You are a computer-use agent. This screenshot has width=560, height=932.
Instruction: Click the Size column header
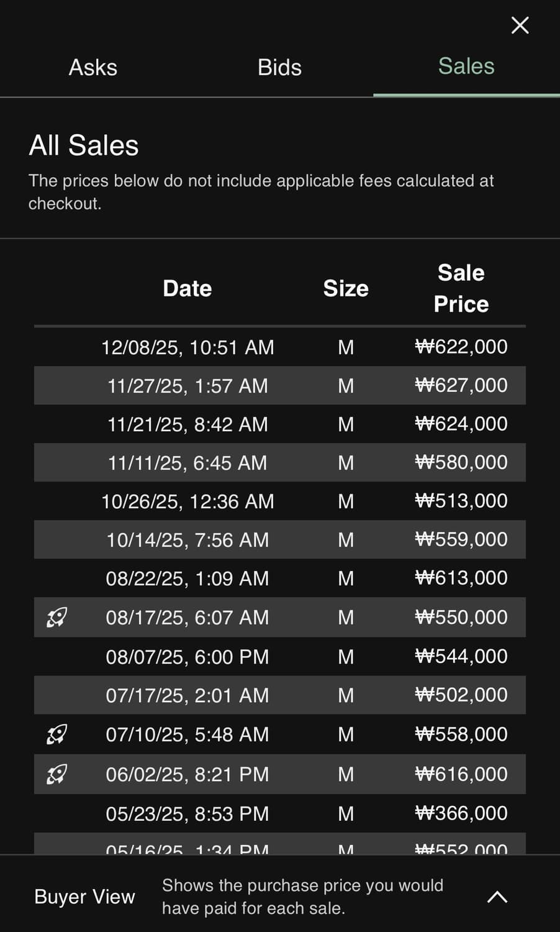[346, 288]
